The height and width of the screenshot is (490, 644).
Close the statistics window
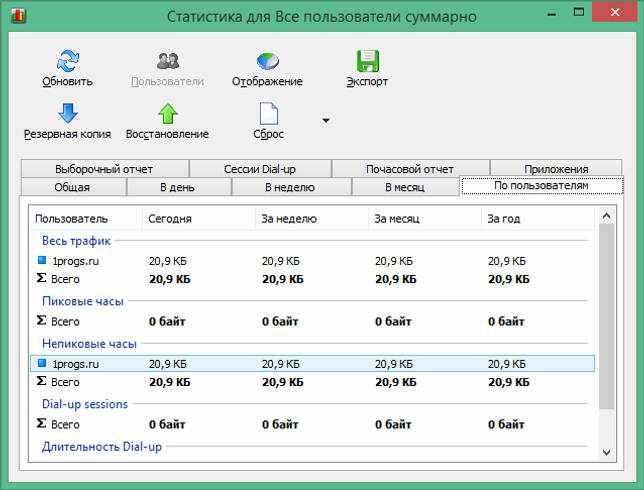click(615, 12)
